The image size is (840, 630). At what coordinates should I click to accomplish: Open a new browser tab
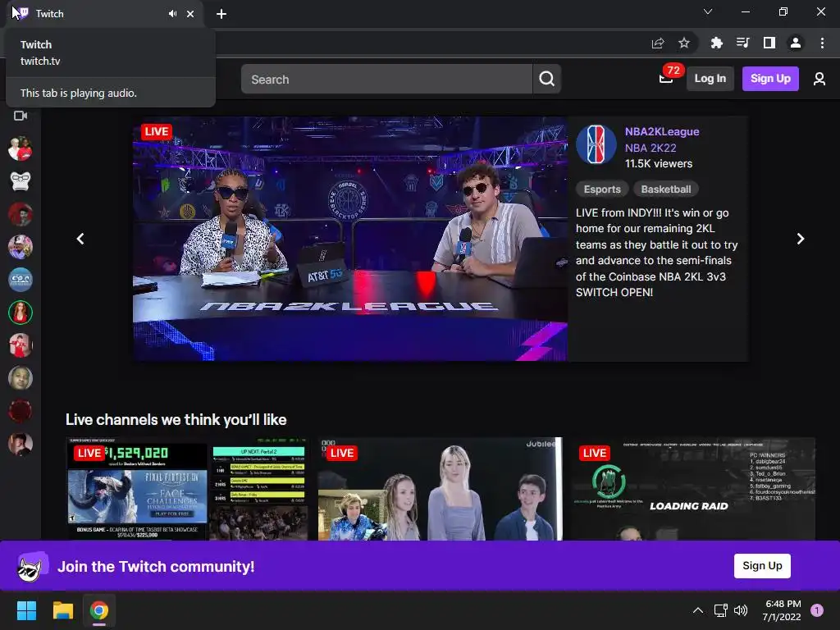coord(221,14)
